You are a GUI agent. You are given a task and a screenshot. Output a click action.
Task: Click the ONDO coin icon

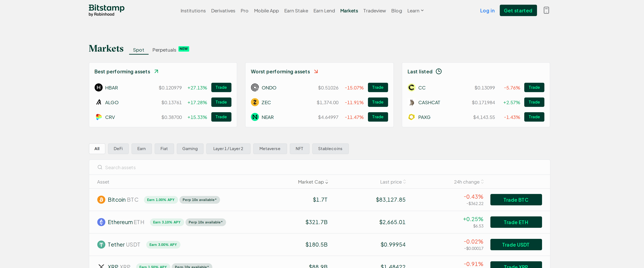click(x=255, y=87)
